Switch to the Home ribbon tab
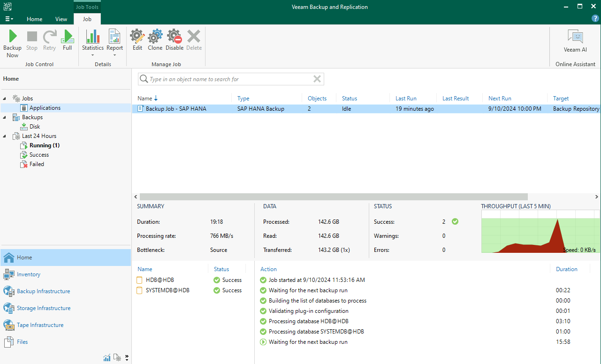The width and height of the screenshot is (601, 364). 35,19
